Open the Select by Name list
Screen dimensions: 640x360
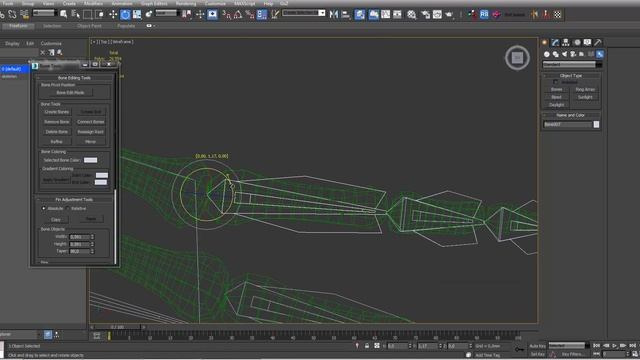(76, 15)
